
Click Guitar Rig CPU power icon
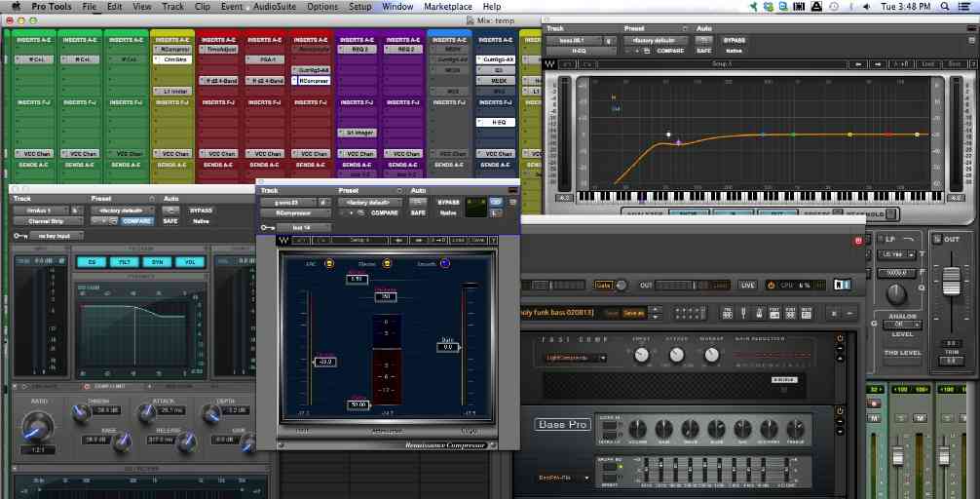point(771,286)
